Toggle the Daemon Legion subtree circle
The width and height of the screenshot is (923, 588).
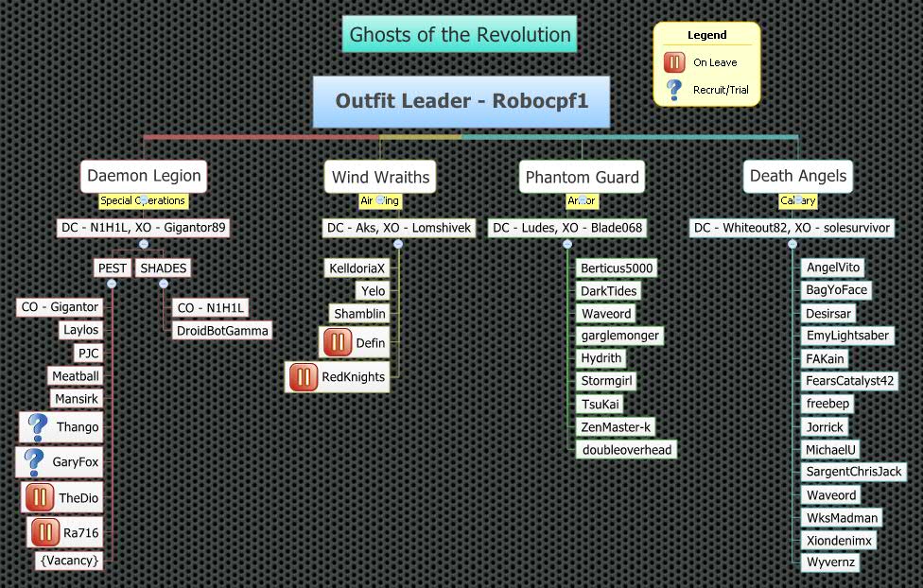[144, 243]
